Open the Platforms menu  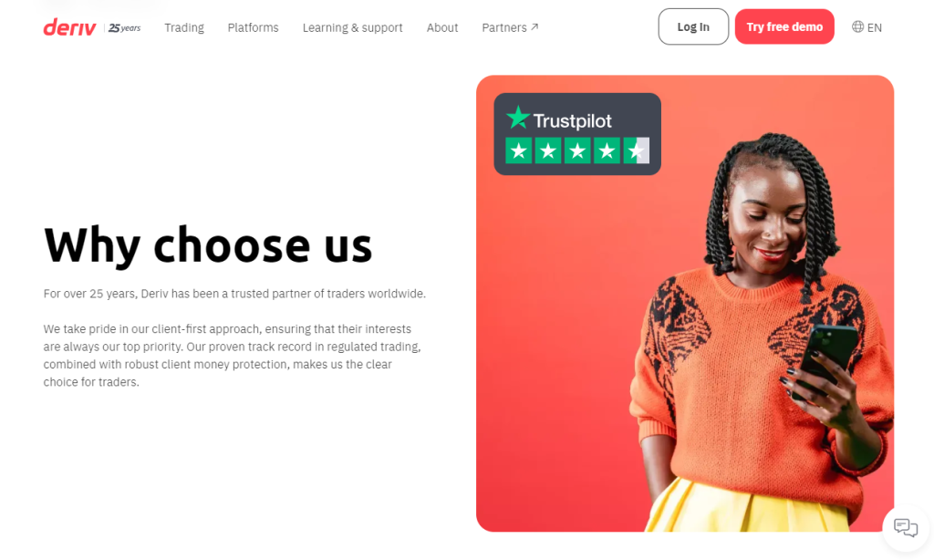click(x=254, y=27)
